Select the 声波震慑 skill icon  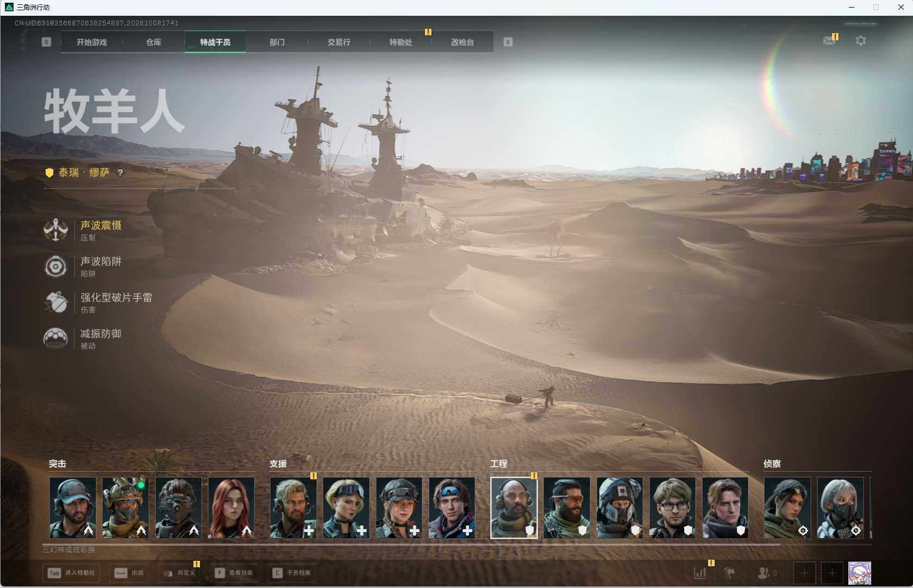(55, 230)
